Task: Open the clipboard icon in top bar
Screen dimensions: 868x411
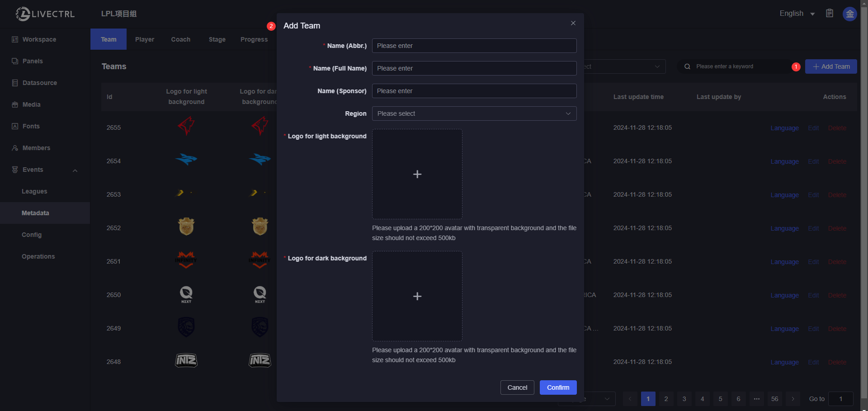Action: tap(829, 13)
